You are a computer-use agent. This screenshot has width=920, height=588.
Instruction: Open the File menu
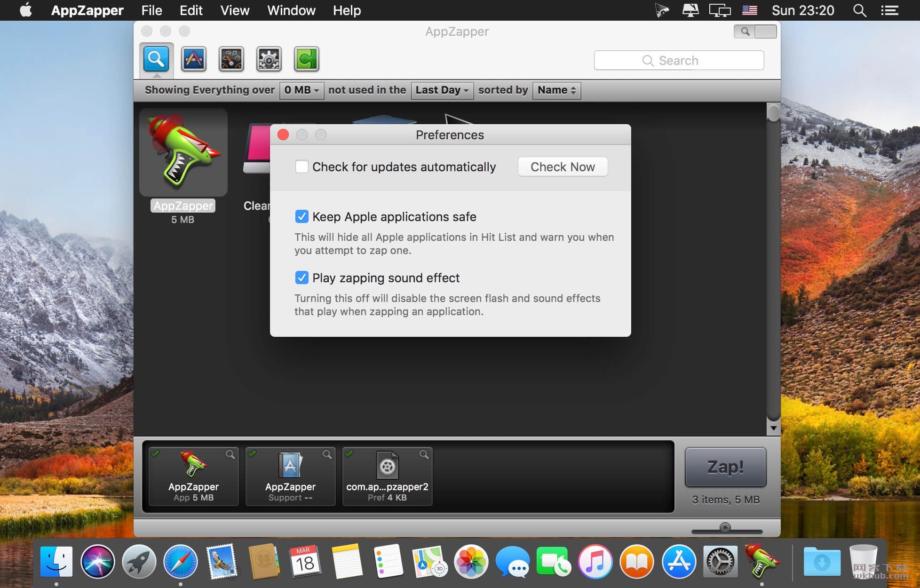[151, 10]
